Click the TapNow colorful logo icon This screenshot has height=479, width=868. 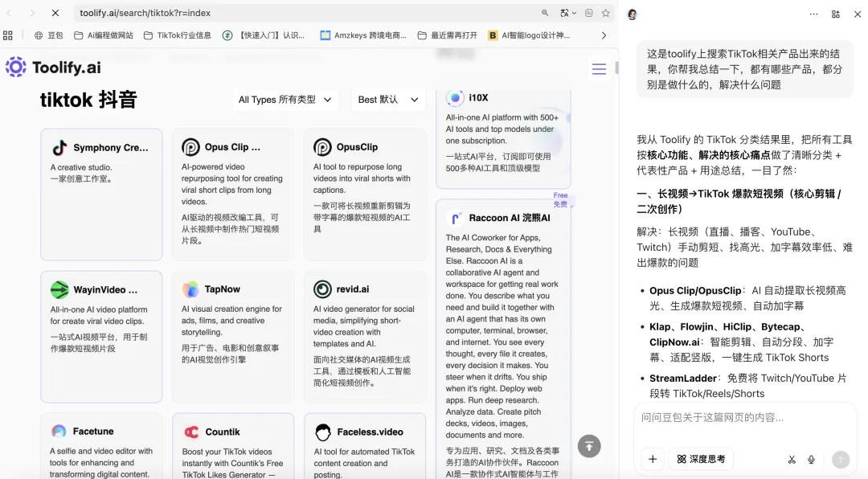190,289
